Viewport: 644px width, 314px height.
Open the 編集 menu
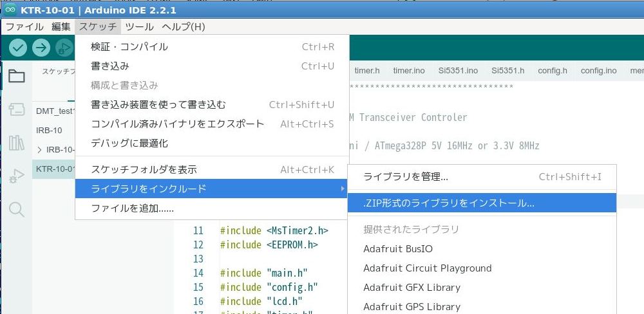[x=61, y=27]
